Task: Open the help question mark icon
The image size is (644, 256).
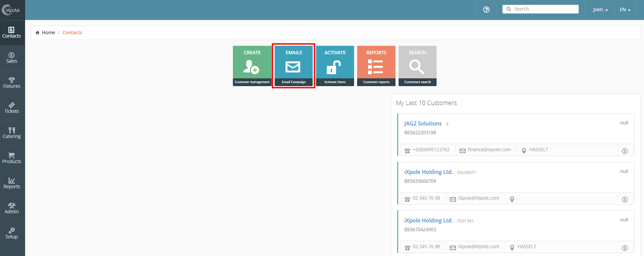Action: click(486, 9)
